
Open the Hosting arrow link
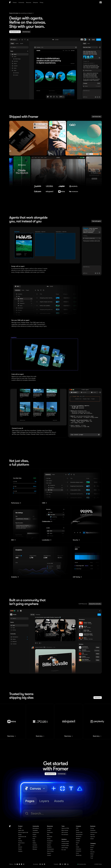(76, 521)
